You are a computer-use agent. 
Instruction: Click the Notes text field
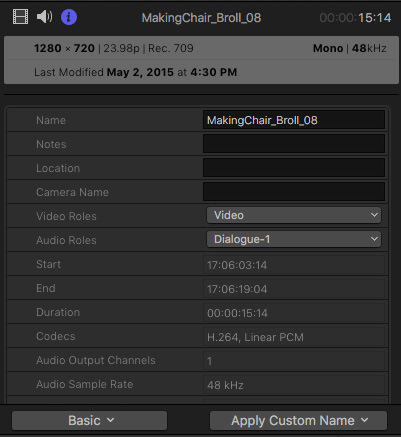coord(294,144)
